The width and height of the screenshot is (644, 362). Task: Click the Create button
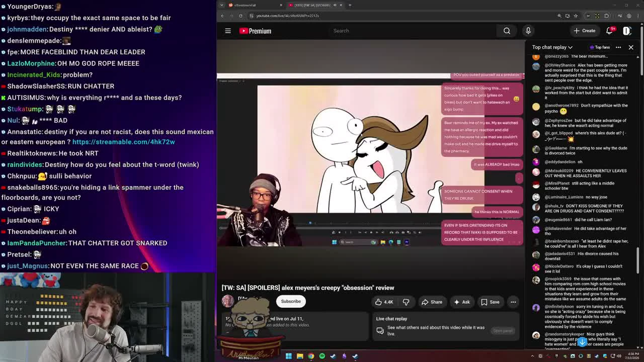(584, 31)
